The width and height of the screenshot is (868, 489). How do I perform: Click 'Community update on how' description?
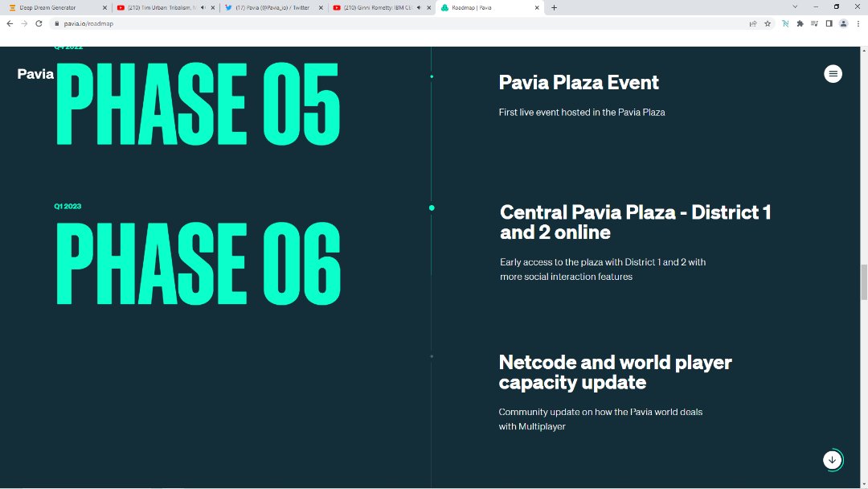coord(600,419)
